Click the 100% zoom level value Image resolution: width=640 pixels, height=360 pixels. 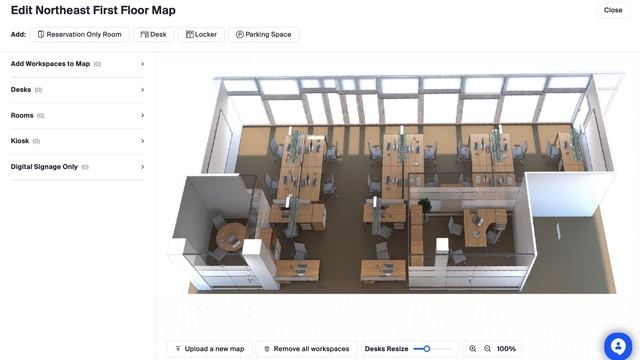(x=506, y=349)
